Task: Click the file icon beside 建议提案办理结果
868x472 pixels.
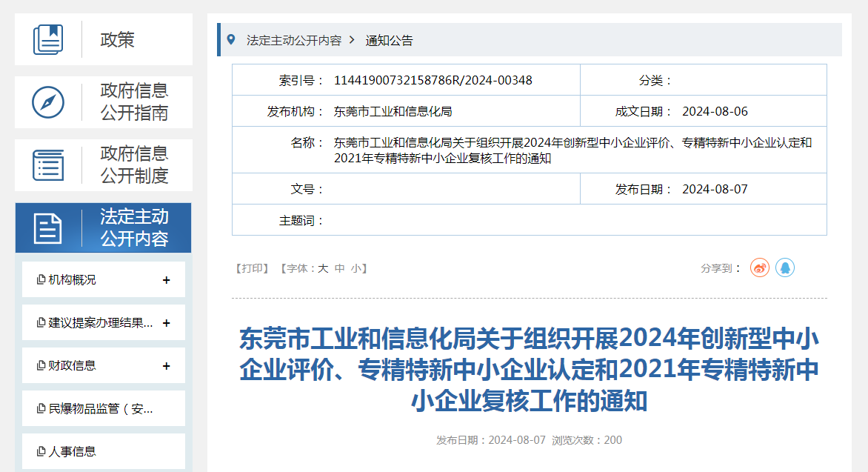Action: pyautogui.click(x=41, y=322)
